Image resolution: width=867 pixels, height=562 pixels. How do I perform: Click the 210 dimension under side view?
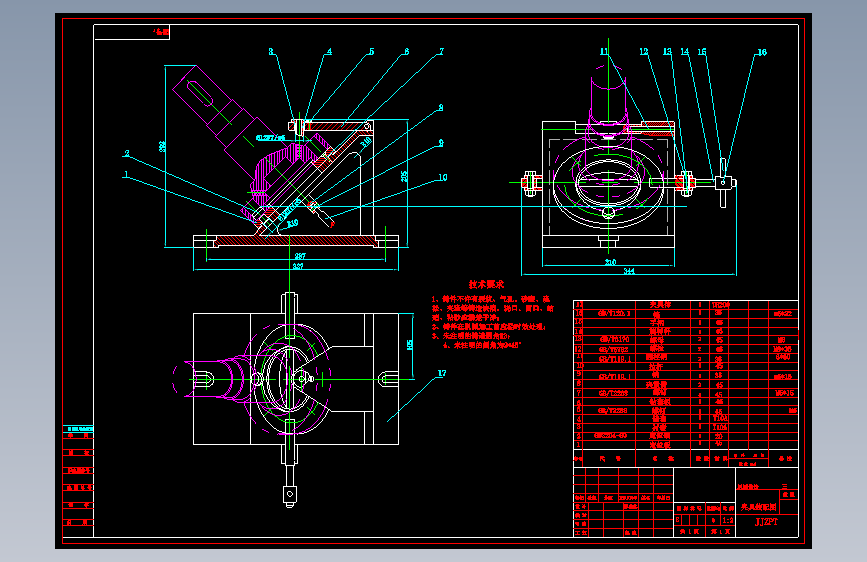[610, 262]
